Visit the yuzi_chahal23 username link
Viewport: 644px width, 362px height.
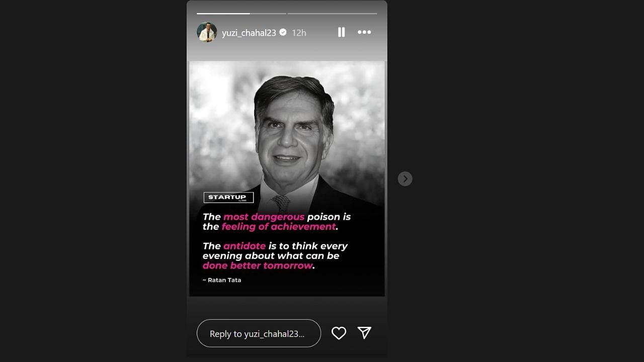(249, 33)
